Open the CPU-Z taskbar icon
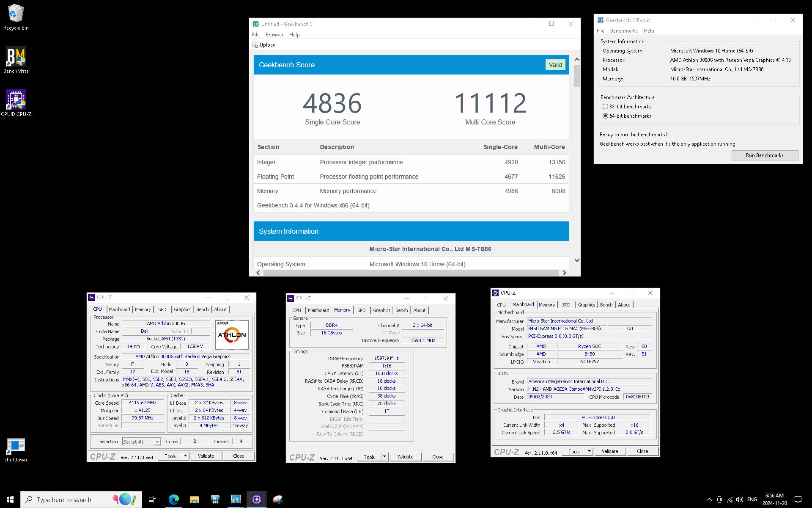This screenshot has width=812, height=508. (256, 500)
